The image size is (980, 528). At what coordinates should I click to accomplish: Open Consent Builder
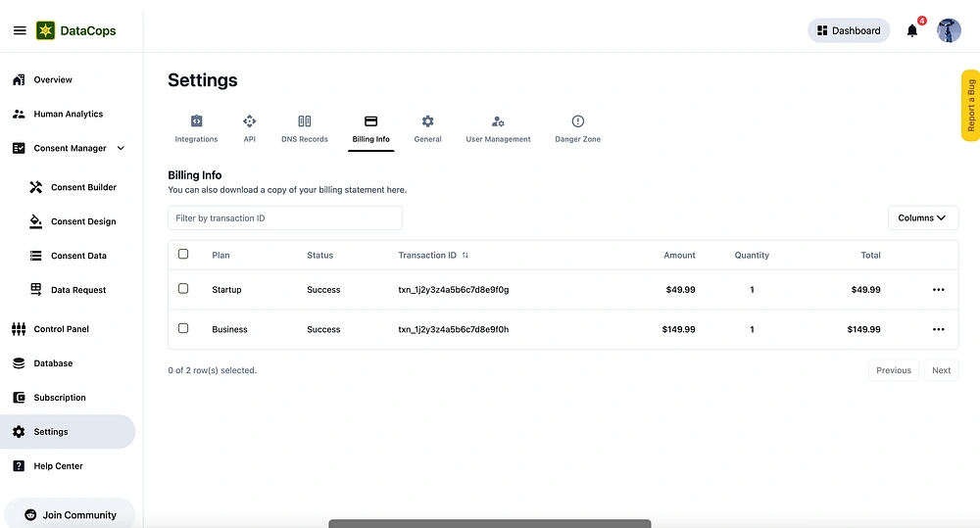point(83,187)
